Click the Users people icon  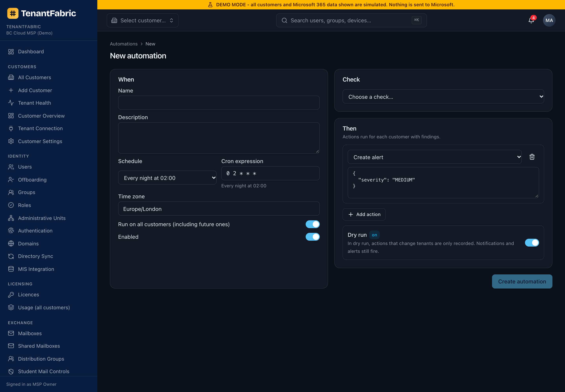11,167
